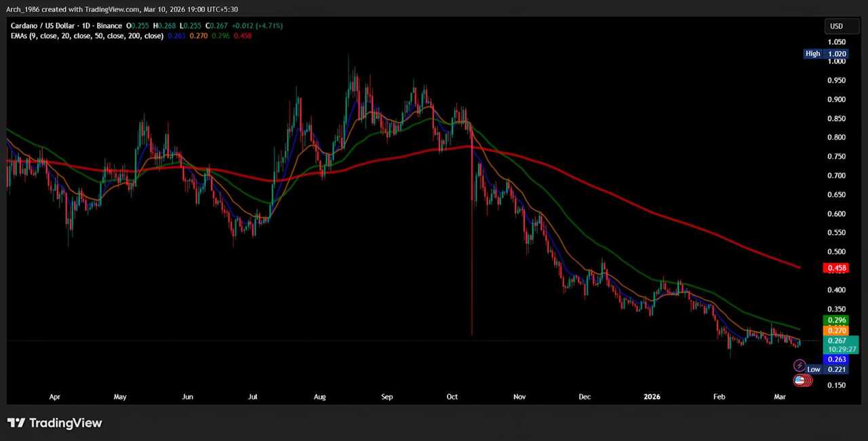Screen dimensions: 868x441
Task: Click the TradingView logo in the bottom-left corner
Action: pyautogui.click(x=54, y=423)
